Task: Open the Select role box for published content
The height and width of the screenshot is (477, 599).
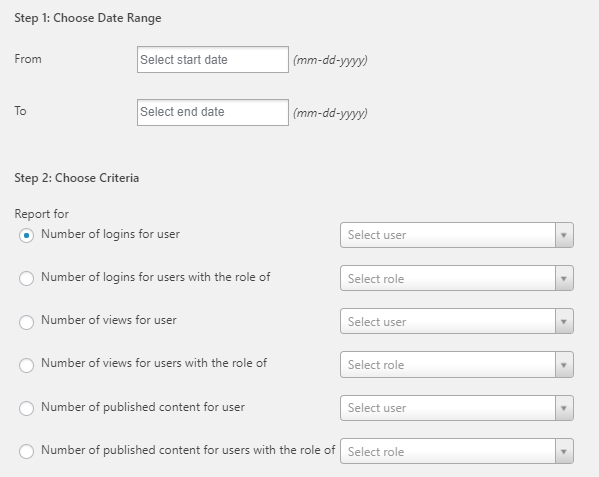Action: tap(457, 451)
